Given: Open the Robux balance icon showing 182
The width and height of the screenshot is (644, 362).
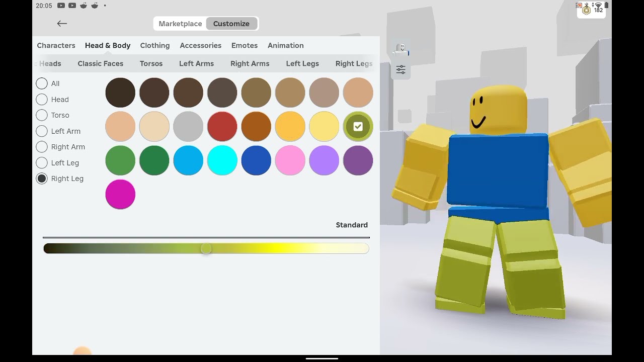Looking at the screenshot, I should pyautogui.click(x=592, y=10).
